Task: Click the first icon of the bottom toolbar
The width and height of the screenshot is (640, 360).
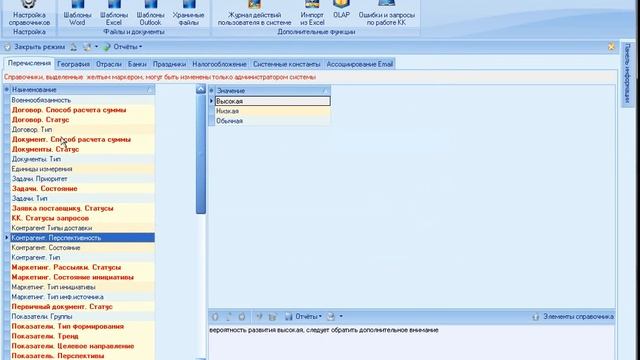Action: (x=215, y=316)
